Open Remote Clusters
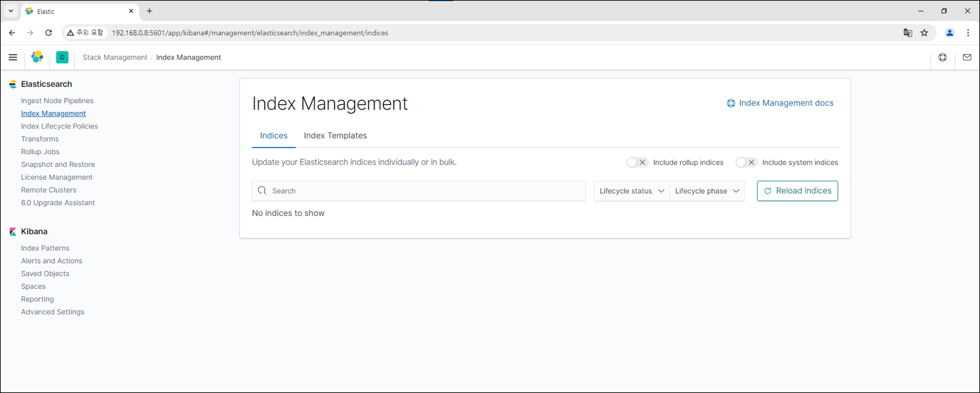 pos(48,190)
